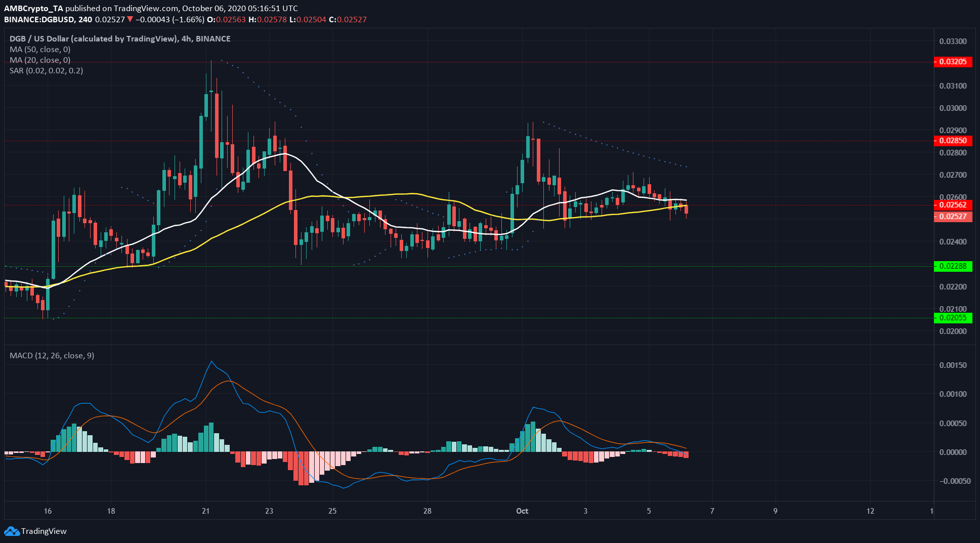
Task: Click the date label 12 on time axis
Action: click(870, 511)
